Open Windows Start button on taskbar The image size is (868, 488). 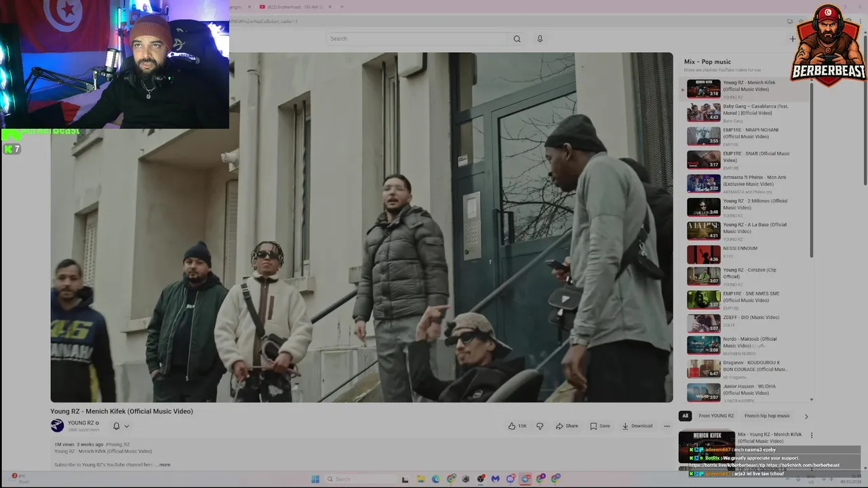(x=315, y=479)
